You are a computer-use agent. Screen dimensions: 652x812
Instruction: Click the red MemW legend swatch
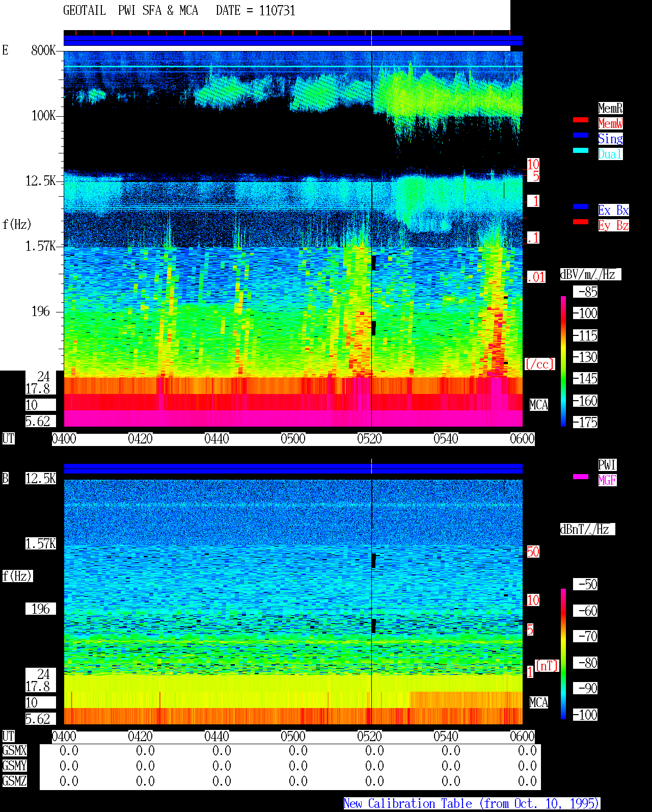pyautogui.click(x=581, y=120)
